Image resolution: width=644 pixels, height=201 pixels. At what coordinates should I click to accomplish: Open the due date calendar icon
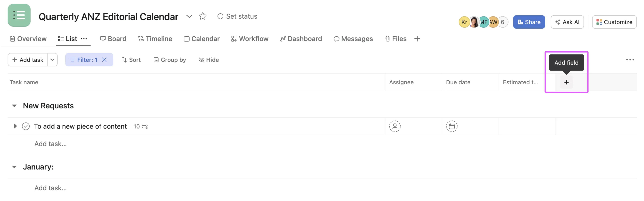pyautogui.click(x=451, y=126)
